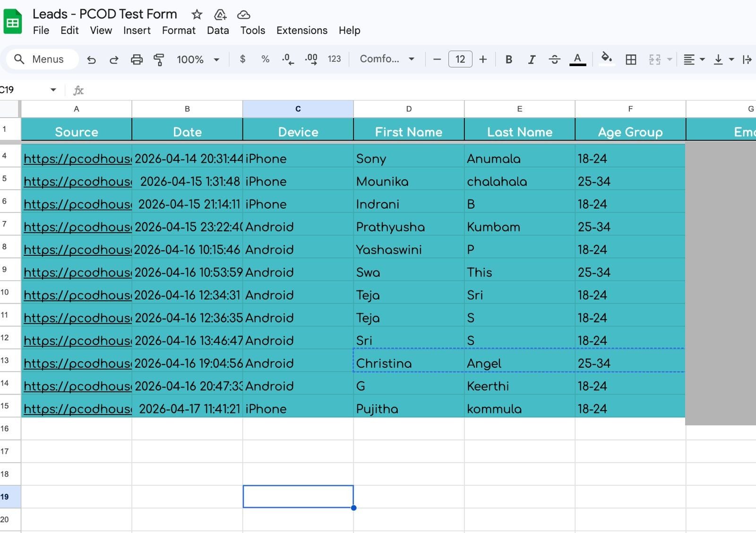
Task: Click the Device header cell
Action: (298, 130)
